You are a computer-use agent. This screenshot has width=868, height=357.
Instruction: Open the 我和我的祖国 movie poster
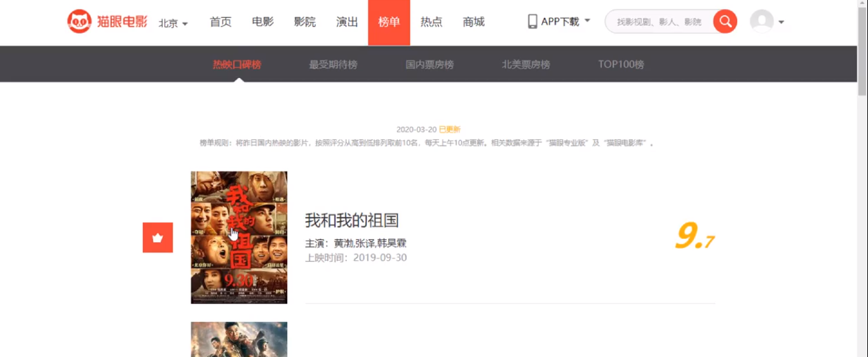click(x=239, y=238)
